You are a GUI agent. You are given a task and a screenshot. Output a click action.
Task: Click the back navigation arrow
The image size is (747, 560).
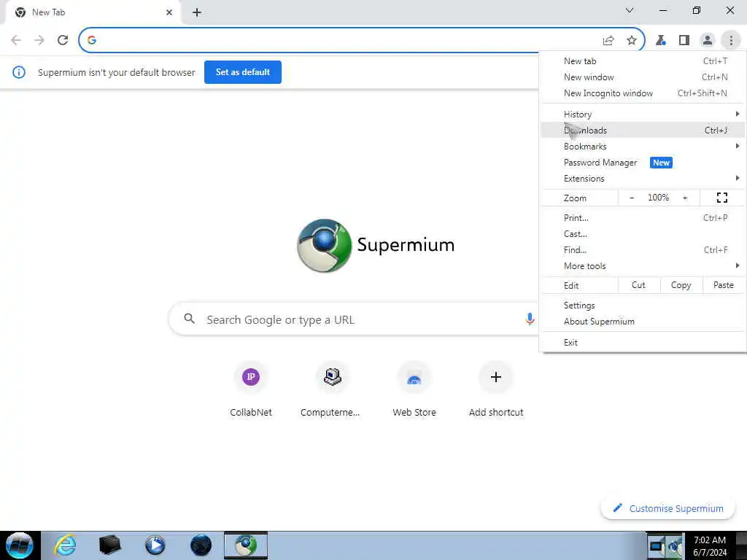(16, 40)
